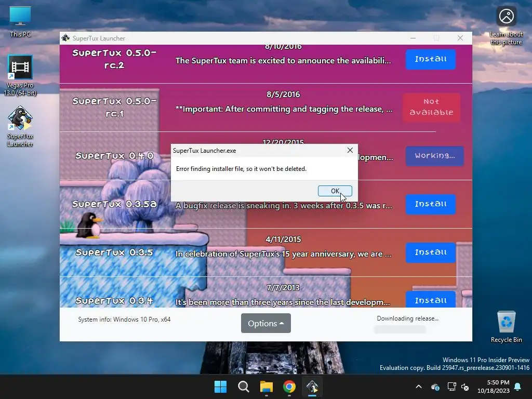Open the Windows Start menu
This screenshot has height=399, width=532.
220,387
